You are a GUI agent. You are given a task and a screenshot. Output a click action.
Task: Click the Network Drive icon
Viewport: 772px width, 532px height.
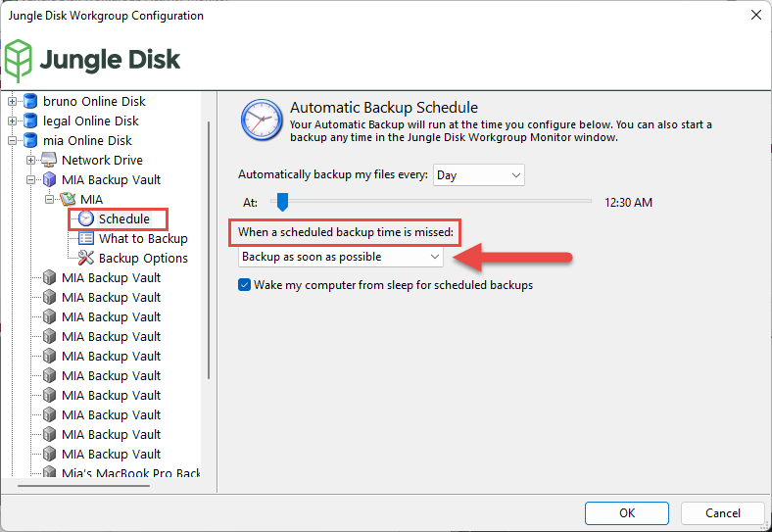pos(49,160)
